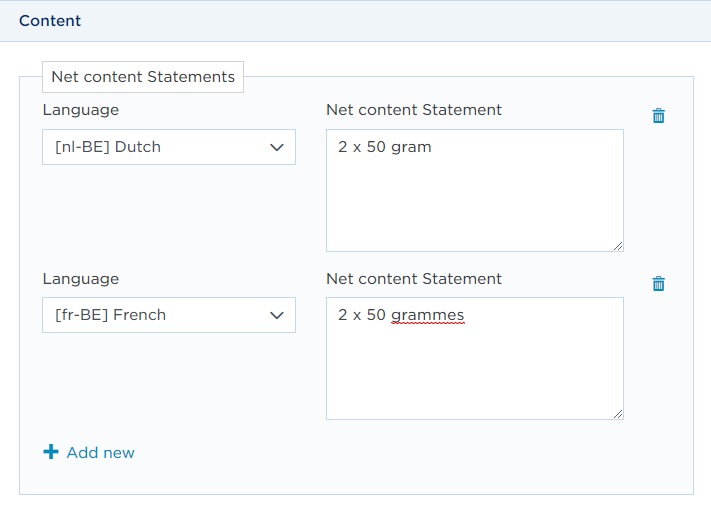Open the [nl-BE] Dutch language dropdown
711x509 pixels.
coord(169,147)
